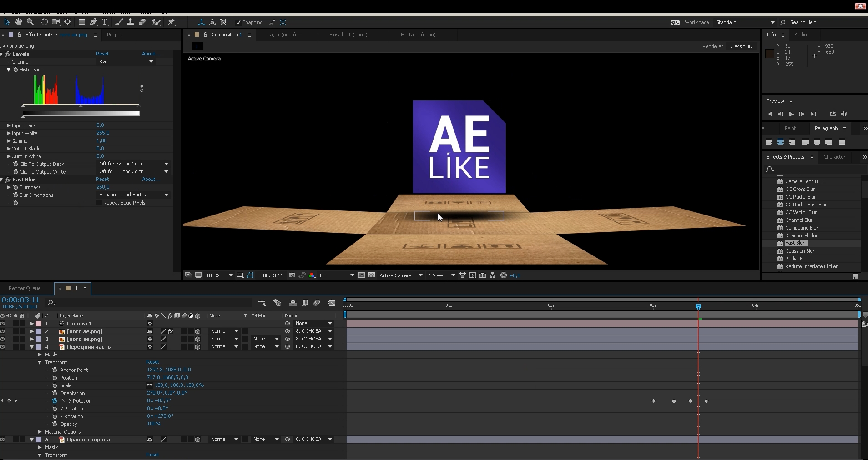Toggle the Snapping checkbox

[x=238, y=22]
